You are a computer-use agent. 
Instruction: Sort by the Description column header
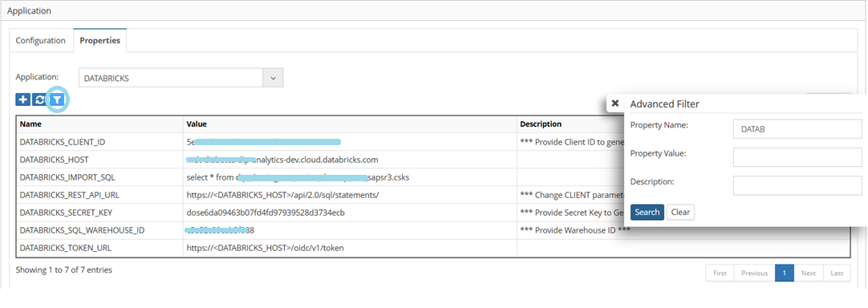(541, 124)
